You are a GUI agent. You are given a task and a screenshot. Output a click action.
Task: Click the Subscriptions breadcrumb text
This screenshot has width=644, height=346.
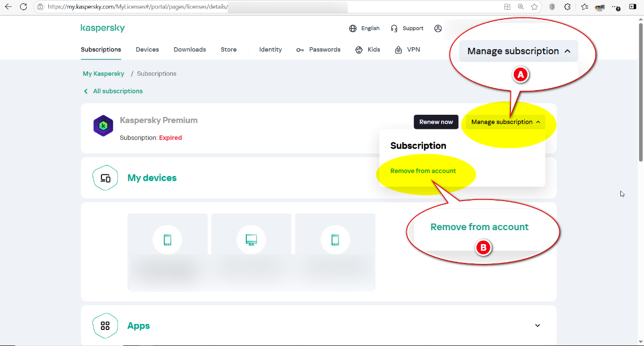coord(157,73)
